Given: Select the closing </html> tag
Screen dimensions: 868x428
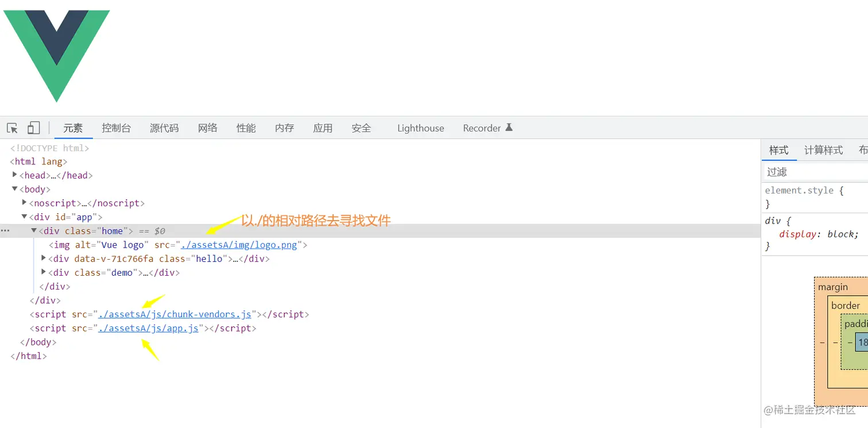Looking at the screenshot, I should [29, 356].
